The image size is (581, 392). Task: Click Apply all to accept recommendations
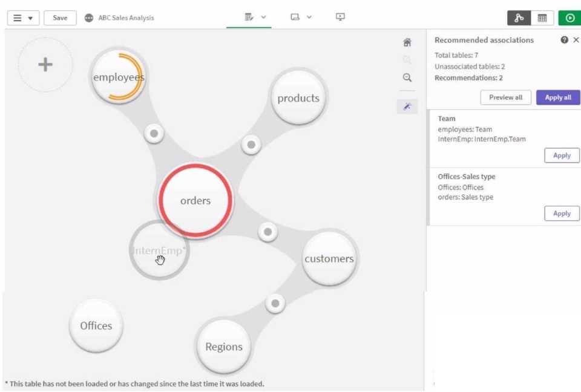(557, 97)
